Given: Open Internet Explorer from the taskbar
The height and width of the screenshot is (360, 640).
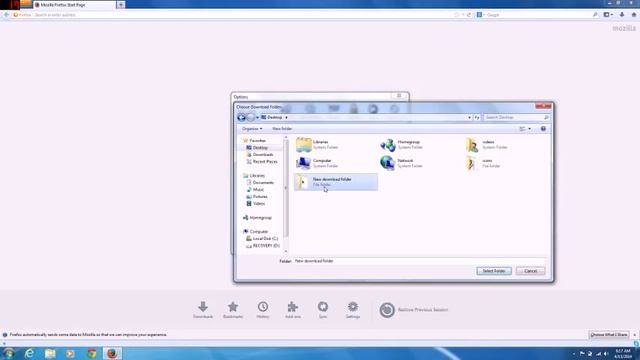Looking at the screenshot, I should 29,353.
